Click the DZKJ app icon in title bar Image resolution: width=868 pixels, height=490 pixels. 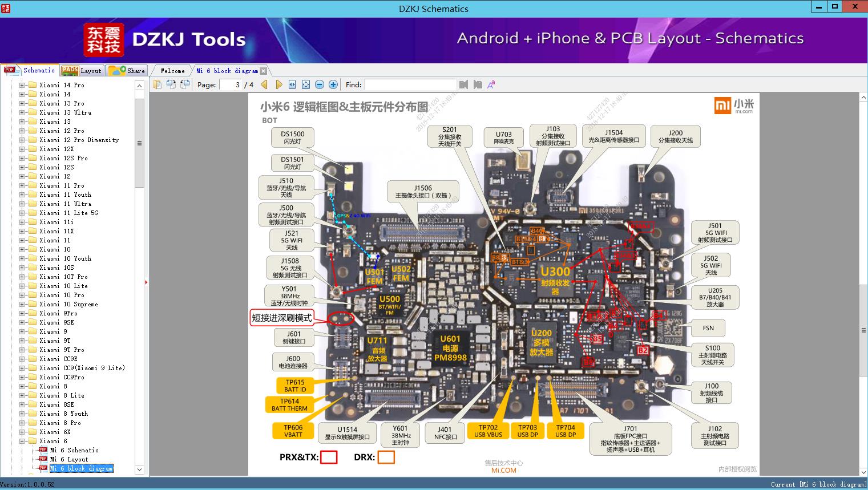point(6,9)
